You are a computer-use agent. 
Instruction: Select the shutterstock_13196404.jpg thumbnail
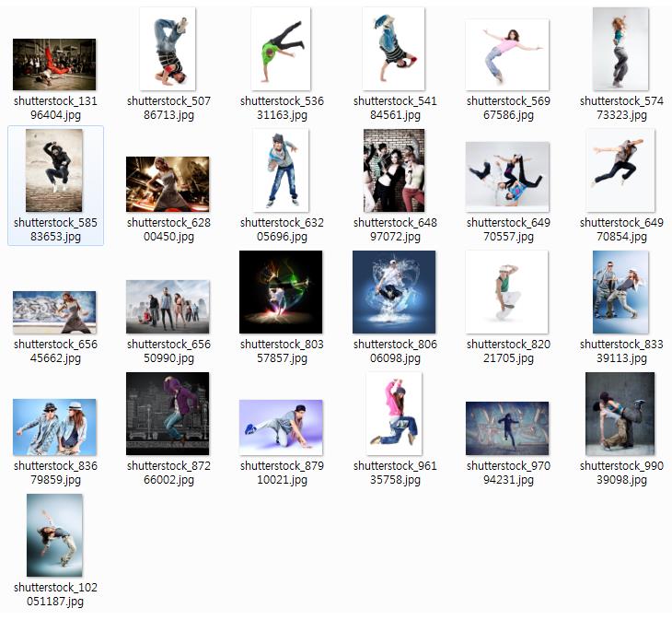54,64
